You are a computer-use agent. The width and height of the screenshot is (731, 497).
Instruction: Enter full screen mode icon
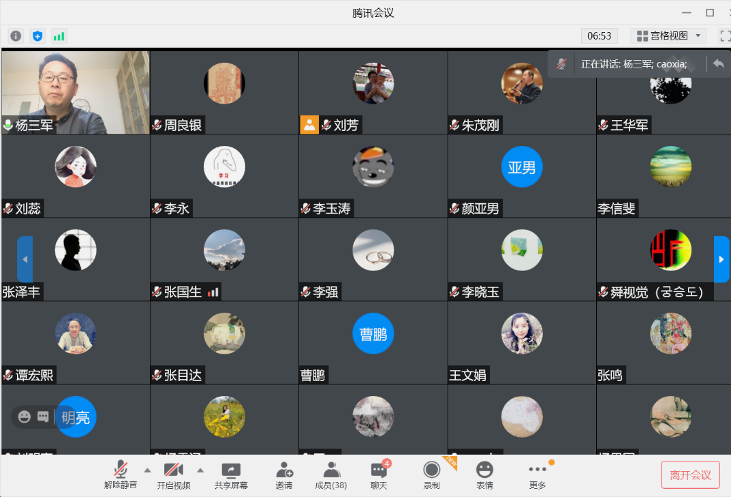point(722,35)
